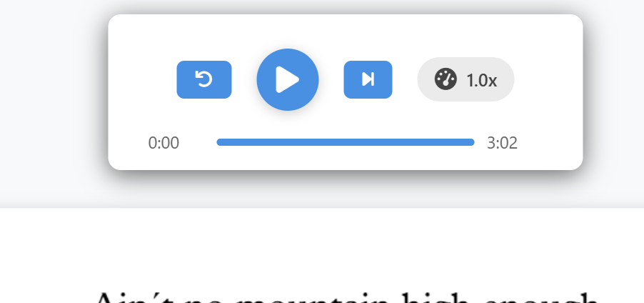The width and height of the screenshot is (644, 303).
Task: Start playback with the round play button
Action: (x=288, y=79)
